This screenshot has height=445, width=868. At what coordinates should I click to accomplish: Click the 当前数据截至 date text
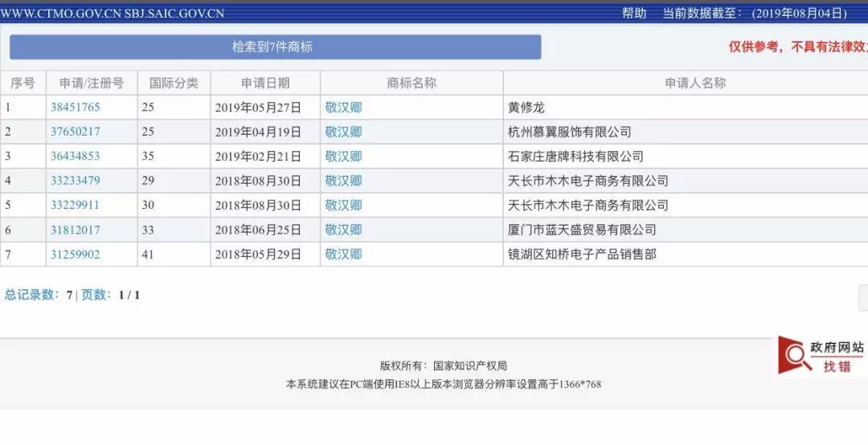[755, 14]
